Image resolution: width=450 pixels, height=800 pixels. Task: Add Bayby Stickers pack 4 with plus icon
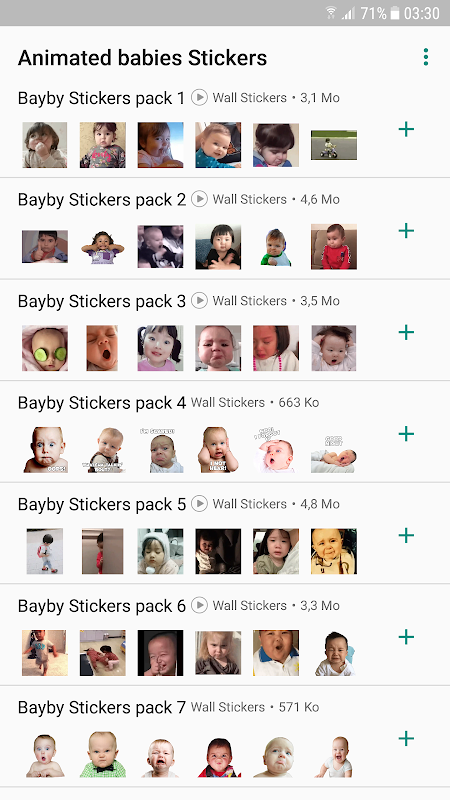[406, 434]
